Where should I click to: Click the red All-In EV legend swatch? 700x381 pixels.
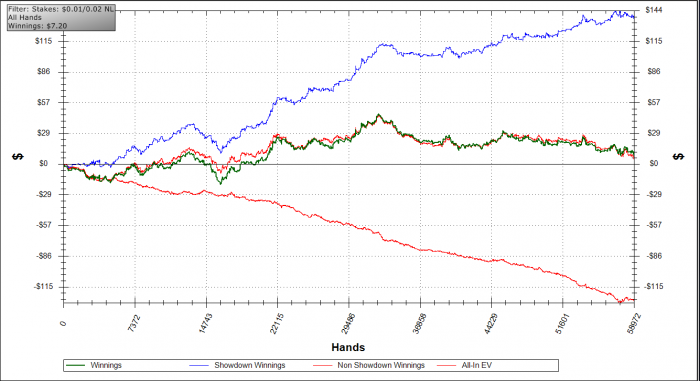tap(446, 365)
